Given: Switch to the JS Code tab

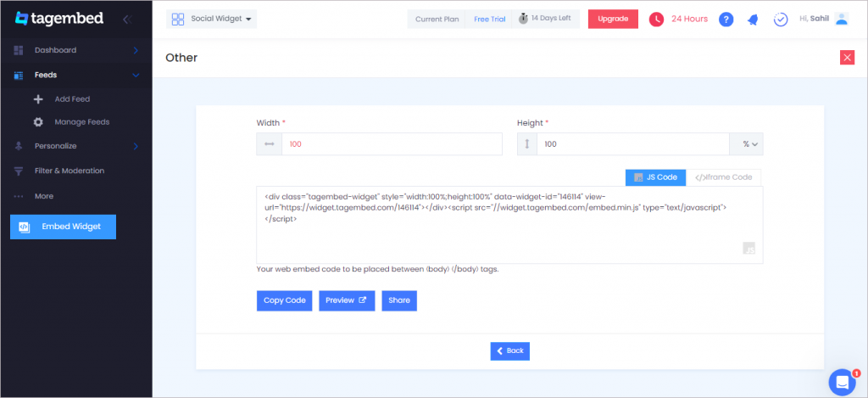Looking at the screenshot, I should (x=655, y=177).
